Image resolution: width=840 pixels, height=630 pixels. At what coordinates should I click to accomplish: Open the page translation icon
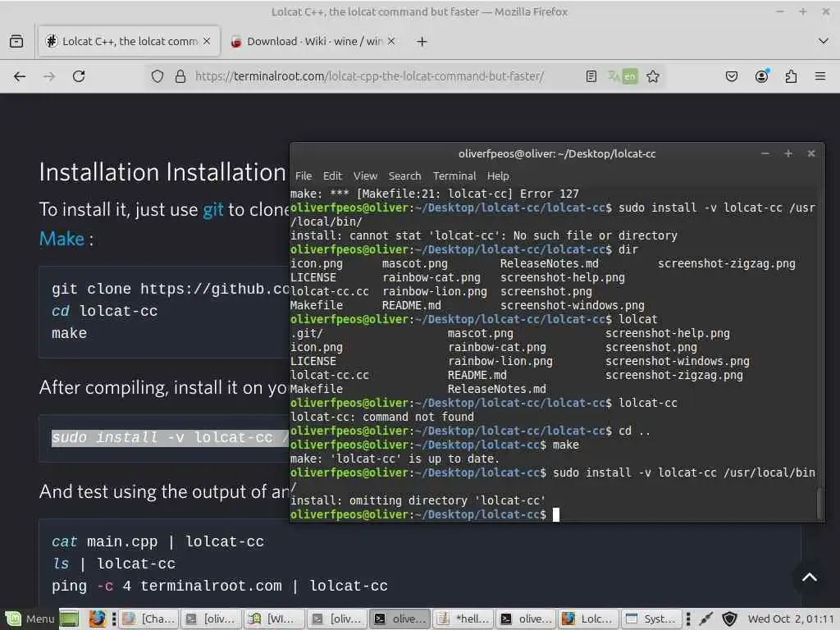[x=623, y=76]
